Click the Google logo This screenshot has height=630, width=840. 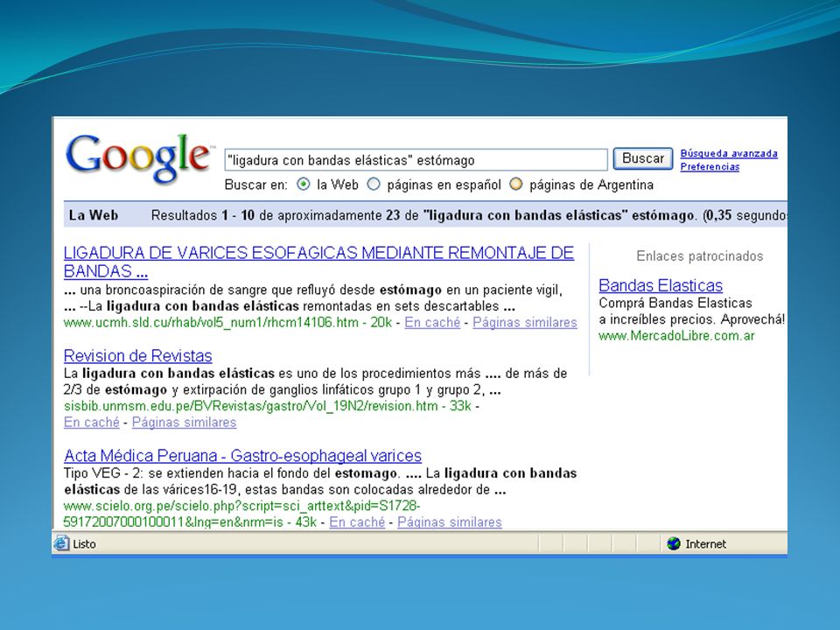click(x=138, y=158)
